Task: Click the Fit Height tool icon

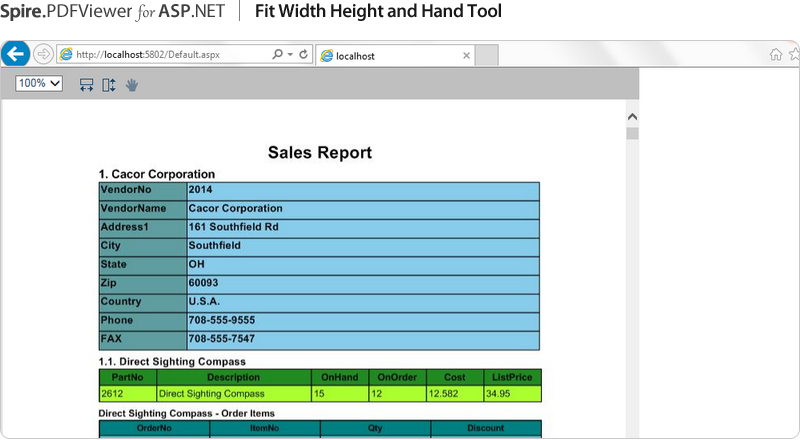Action: [x=109, y=85]
